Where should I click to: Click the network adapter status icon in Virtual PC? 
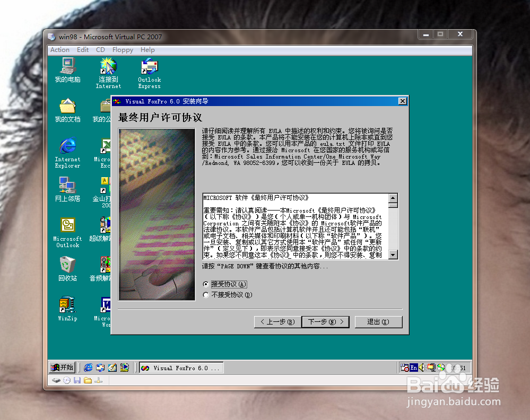98,380
